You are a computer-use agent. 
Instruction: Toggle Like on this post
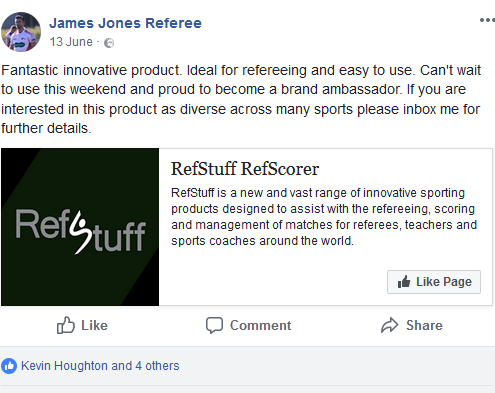tap(82, 325)
